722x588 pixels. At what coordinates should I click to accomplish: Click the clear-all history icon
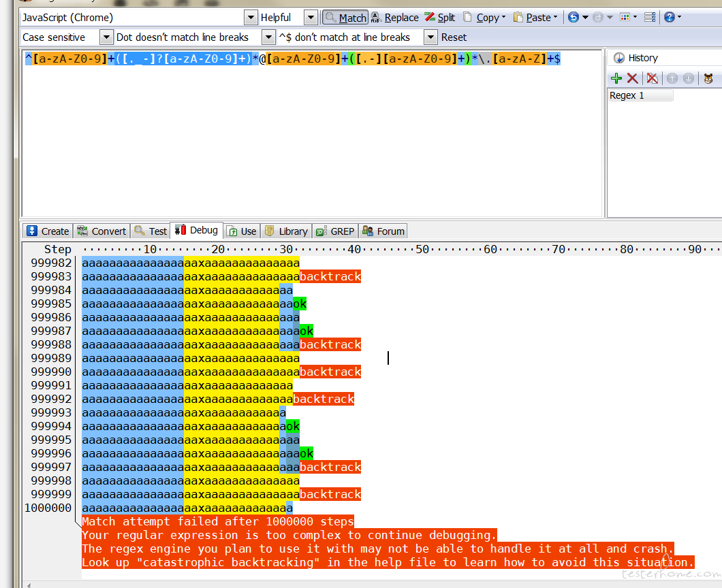click(652, 78)
